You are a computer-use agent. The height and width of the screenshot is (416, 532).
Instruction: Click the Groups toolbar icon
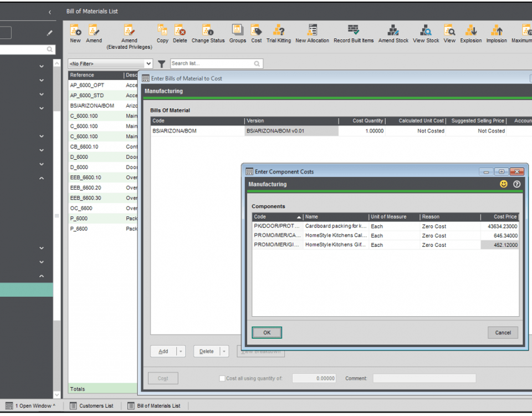pyautogui.click(x=238, y=34)
